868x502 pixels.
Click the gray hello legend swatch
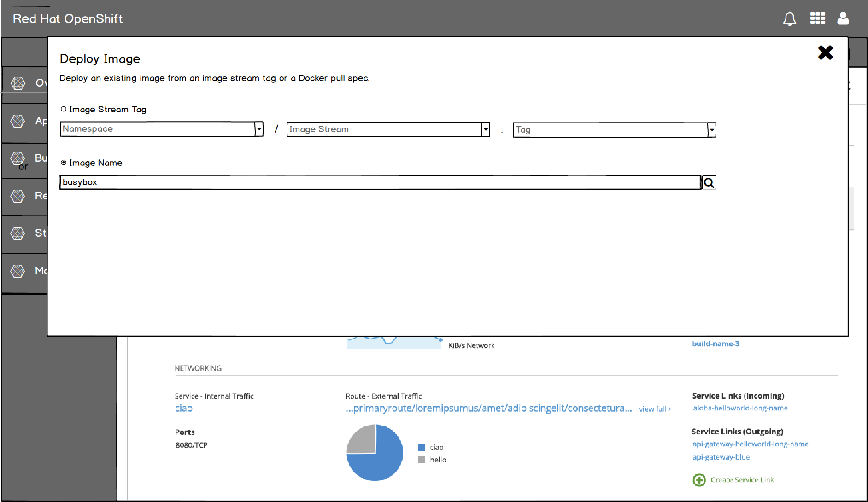coord(422,460)
